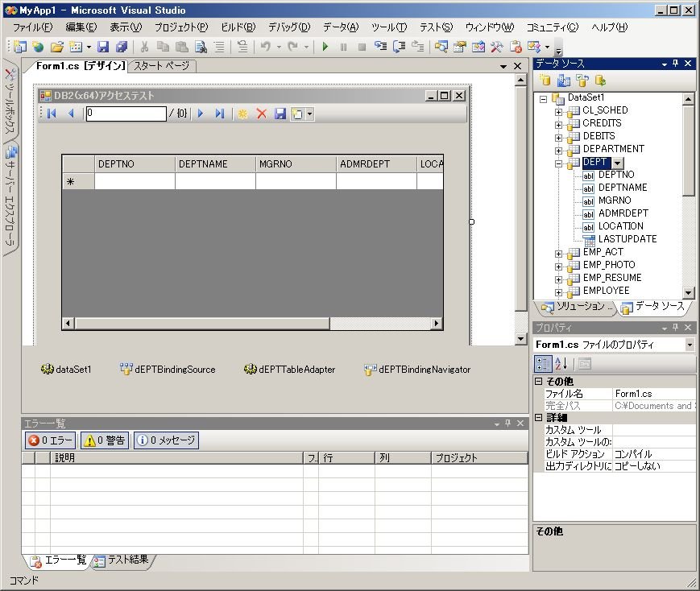Click the Move Last icon in binding navigator
Viewport: 700px width, 591px height.
[219, 114]
